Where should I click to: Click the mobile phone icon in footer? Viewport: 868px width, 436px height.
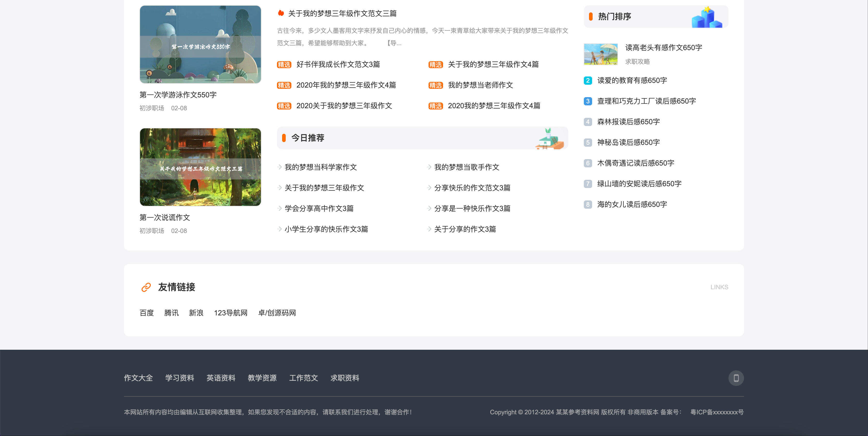point(736,378)
